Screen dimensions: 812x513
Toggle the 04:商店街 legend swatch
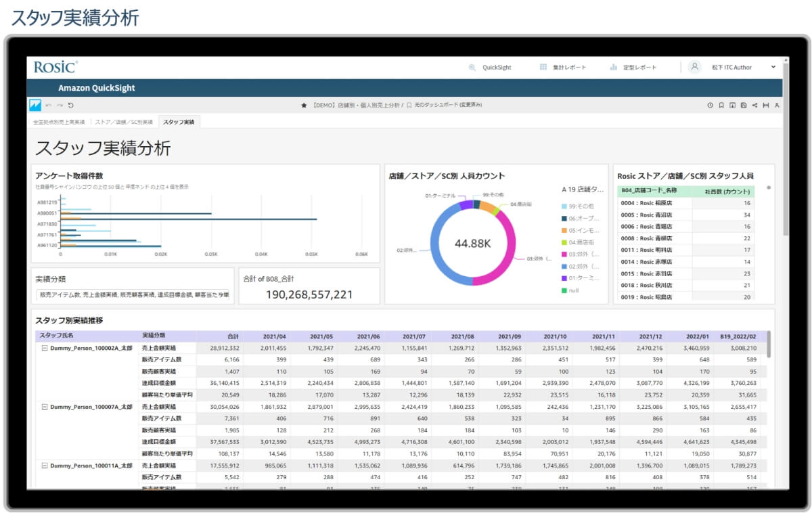tap(564, 242)
